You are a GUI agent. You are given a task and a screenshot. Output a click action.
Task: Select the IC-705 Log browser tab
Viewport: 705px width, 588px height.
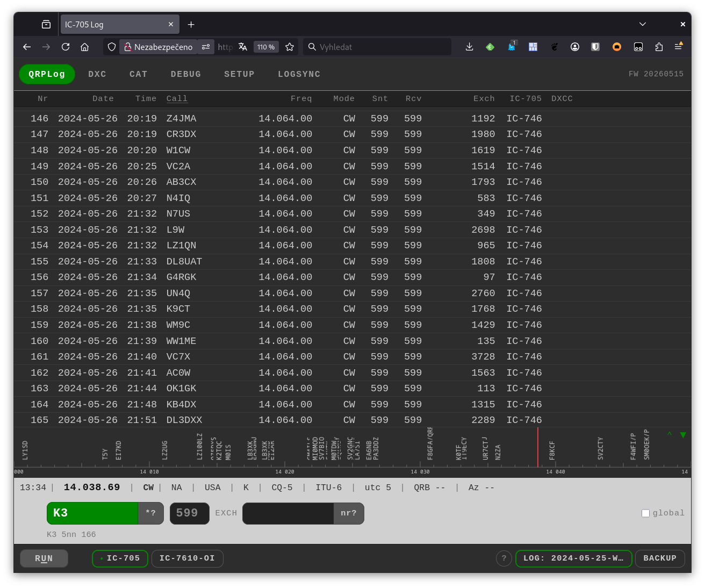click(x=119, y=24)
